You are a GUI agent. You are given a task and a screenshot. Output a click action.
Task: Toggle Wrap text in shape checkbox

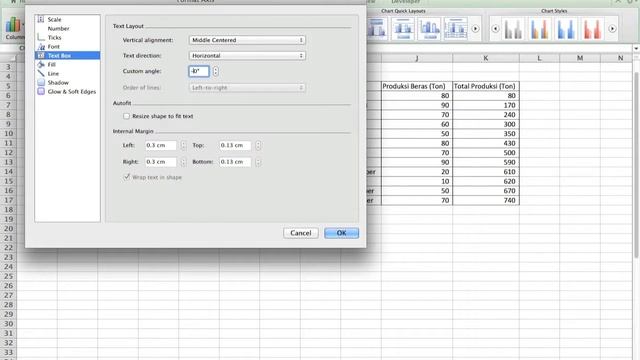tap(127, 177)
